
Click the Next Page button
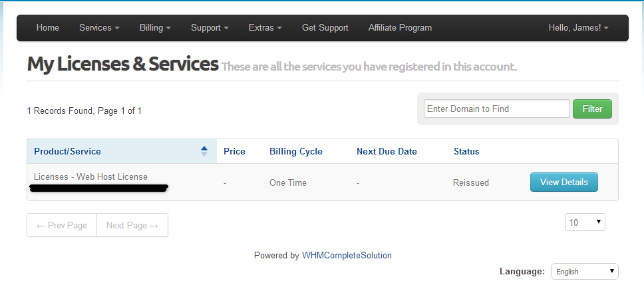click(x=132, y=225)
